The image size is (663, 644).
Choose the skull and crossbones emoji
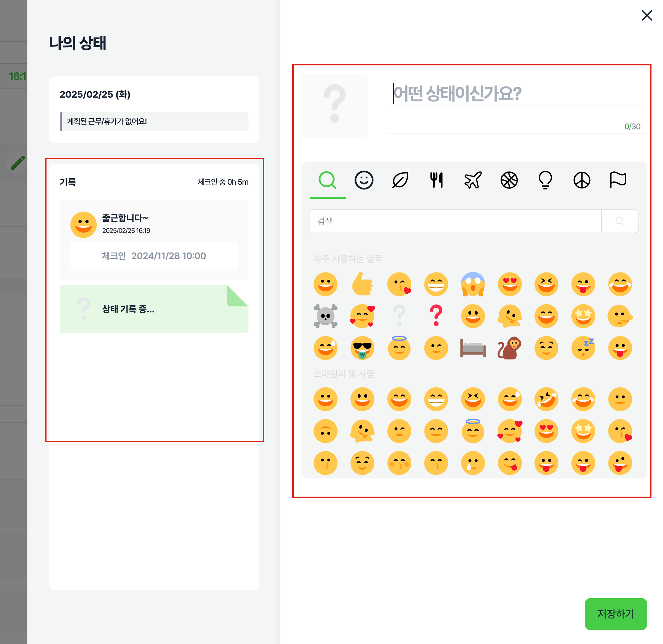pos(326,316)
